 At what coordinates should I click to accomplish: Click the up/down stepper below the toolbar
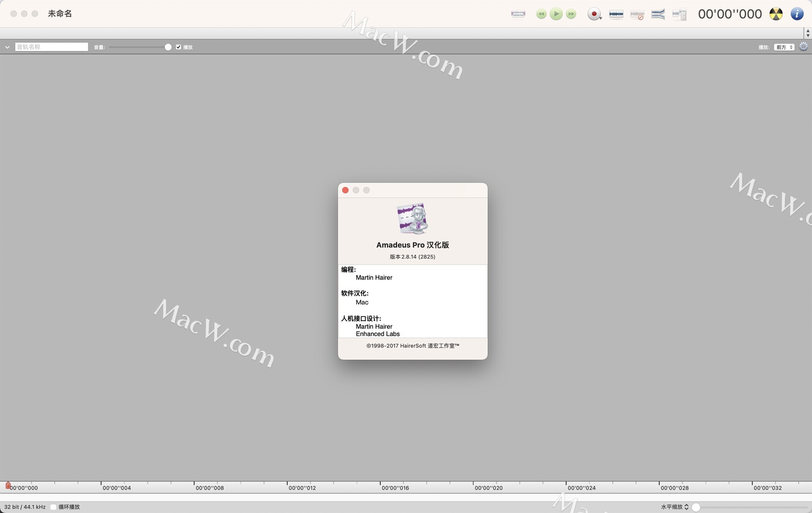coord(808,33)
